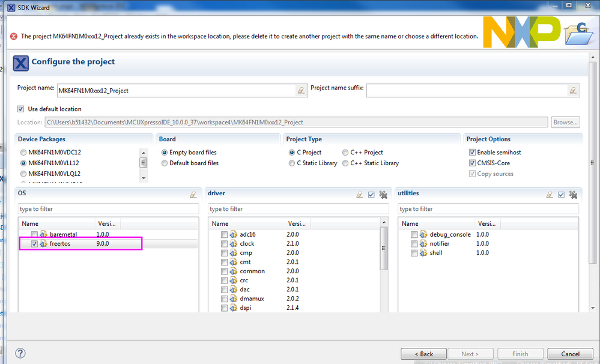Image resolution: width=600 pixels, height=364 pixels.
Task: Click the baremetal component icon
Action: click(44, 234)
